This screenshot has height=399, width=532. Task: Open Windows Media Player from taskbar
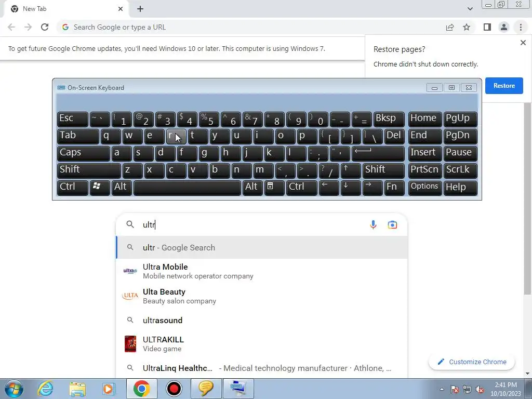click(x=109, y=389)
